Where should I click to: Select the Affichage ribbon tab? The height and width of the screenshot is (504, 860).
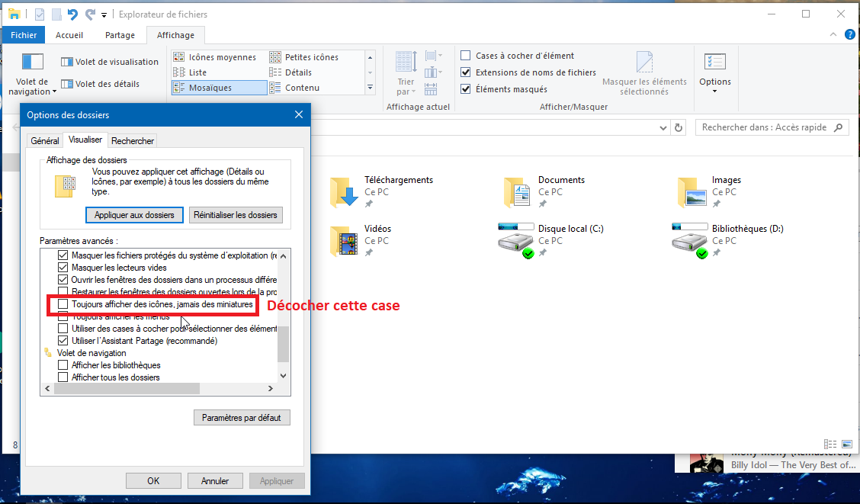click(175, 35)
